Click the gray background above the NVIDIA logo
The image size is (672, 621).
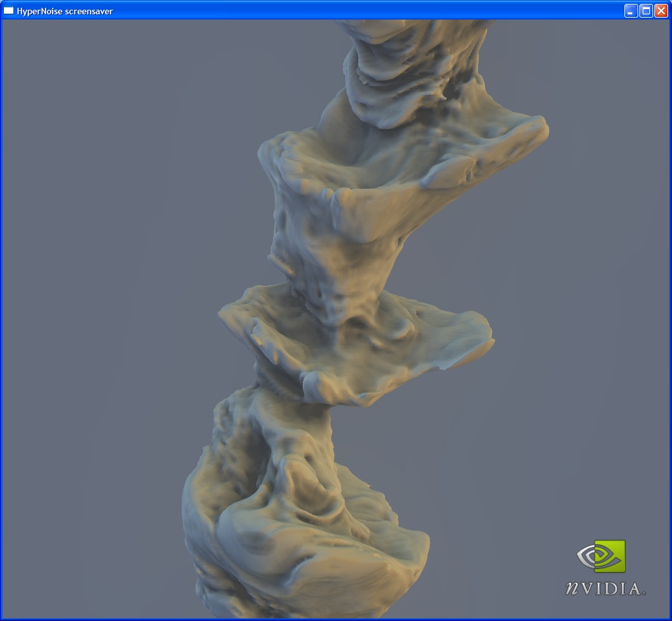(x=599, y=423)
